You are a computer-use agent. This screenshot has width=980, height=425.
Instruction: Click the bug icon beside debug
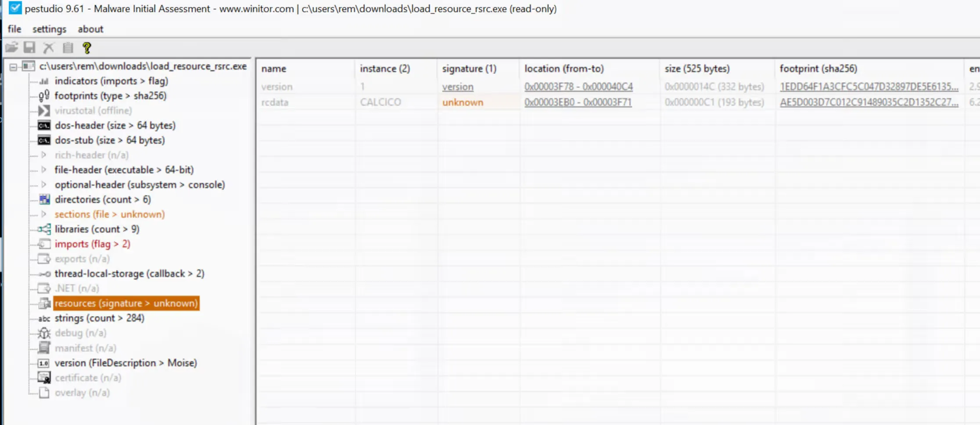[x=44, y=333]
